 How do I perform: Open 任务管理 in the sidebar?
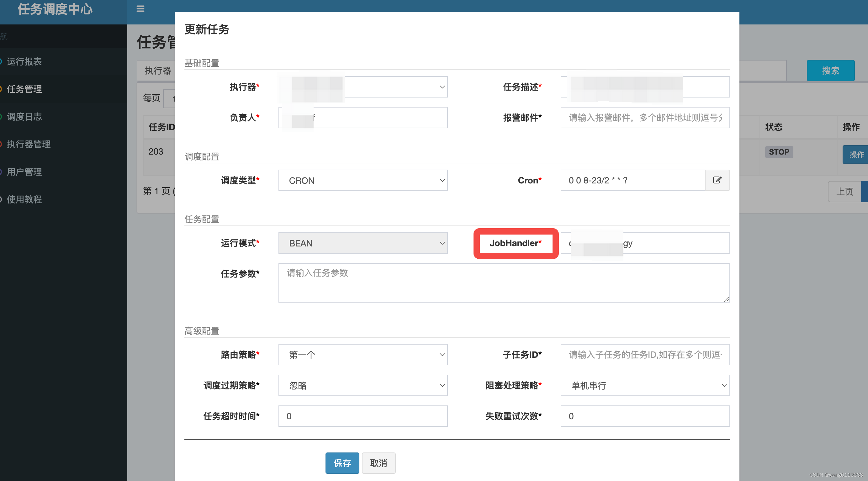click(x=24, y=89)
